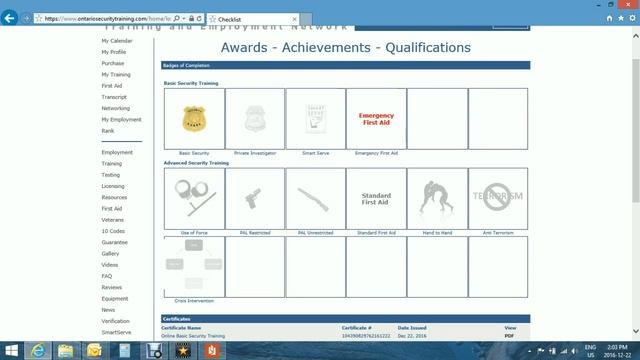Open the Gallery link
Image resolution: width=640 pixels, height=360 pixels.
[110, 253]
